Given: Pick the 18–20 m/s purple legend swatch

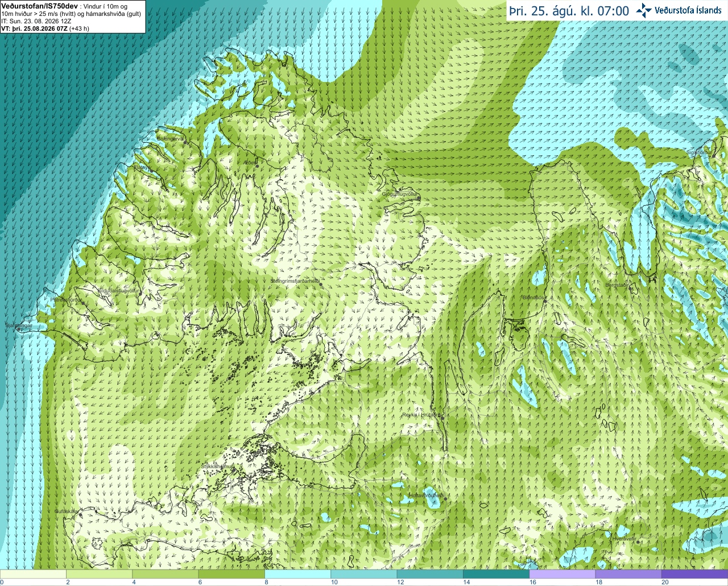Looking at the screenshot, I should coord(628,574).
